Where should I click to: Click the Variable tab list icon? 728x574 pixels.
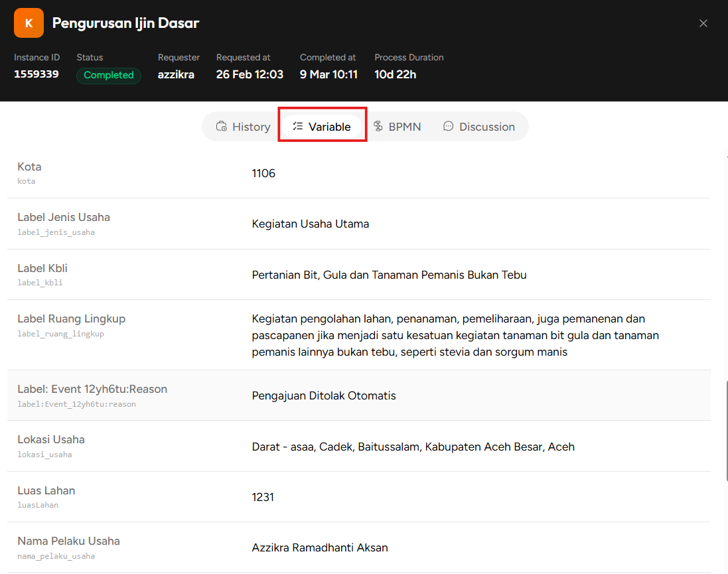click(297, 126)
